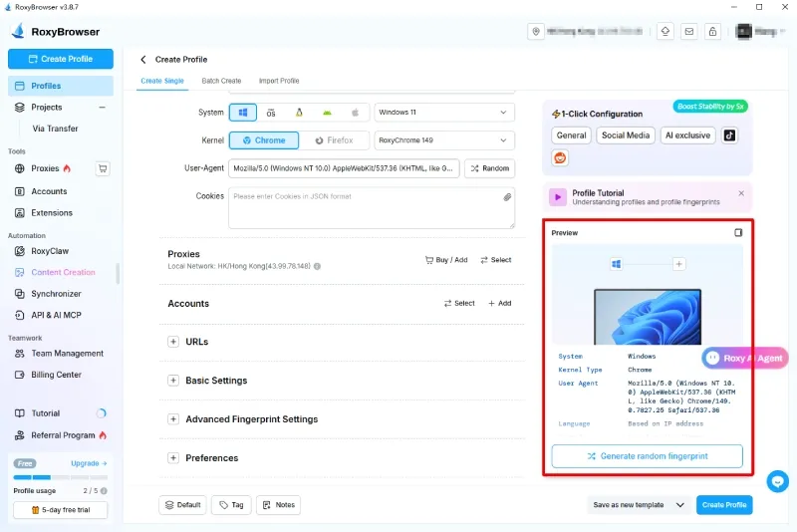Open Content Creation in the sidebar
This screenshot has width=797, height=532.
[61, 272]
